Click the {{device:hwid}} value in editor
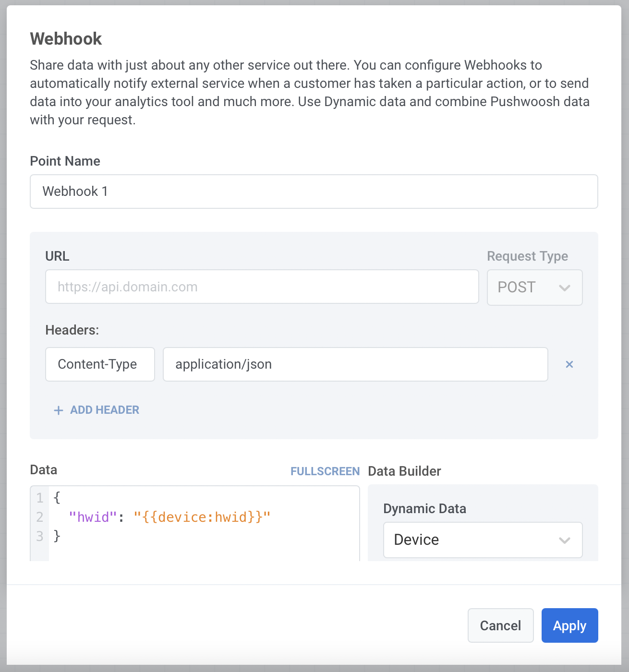 (x=202, y=517)
